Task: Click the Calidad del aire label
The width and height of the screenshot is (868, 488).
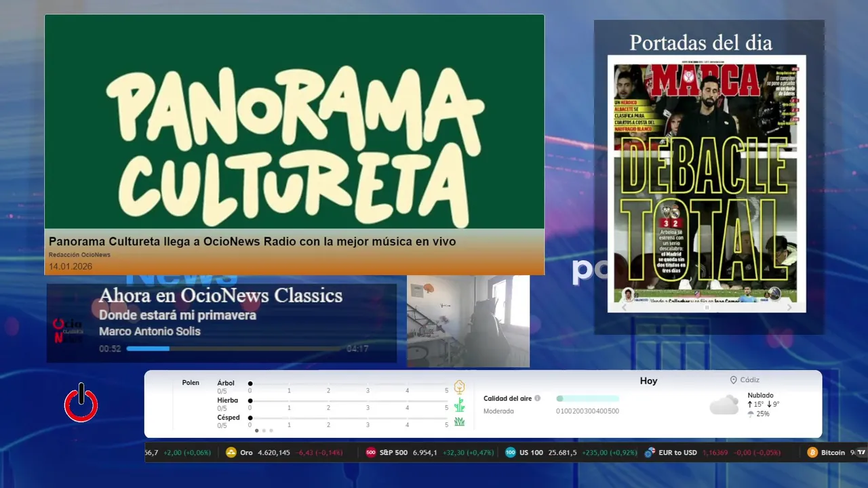Action: click(x=507, y=399)
